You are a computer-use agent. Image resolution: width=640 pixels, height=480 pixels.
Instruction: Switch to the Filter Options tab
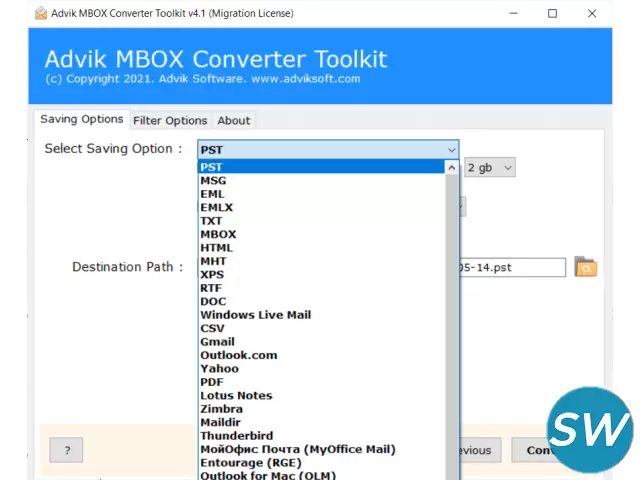point(170,120)
